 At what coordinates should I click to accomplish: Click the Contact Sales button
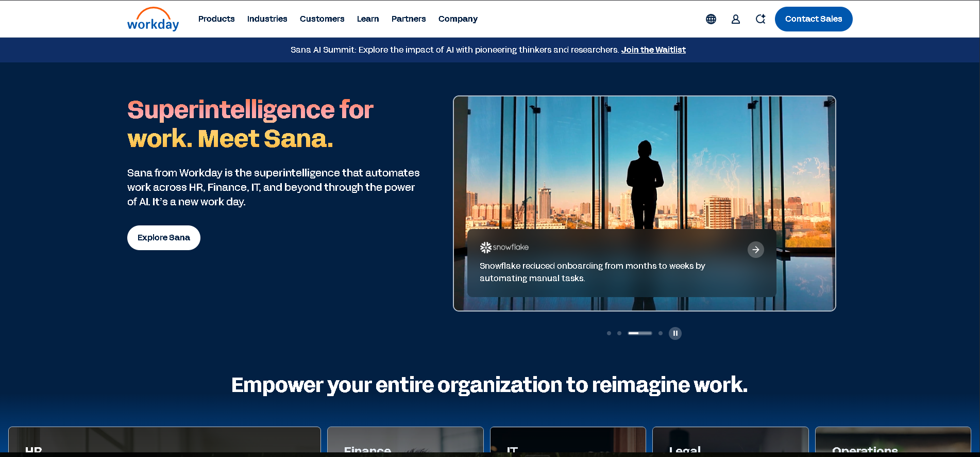(x=814, y=19)
